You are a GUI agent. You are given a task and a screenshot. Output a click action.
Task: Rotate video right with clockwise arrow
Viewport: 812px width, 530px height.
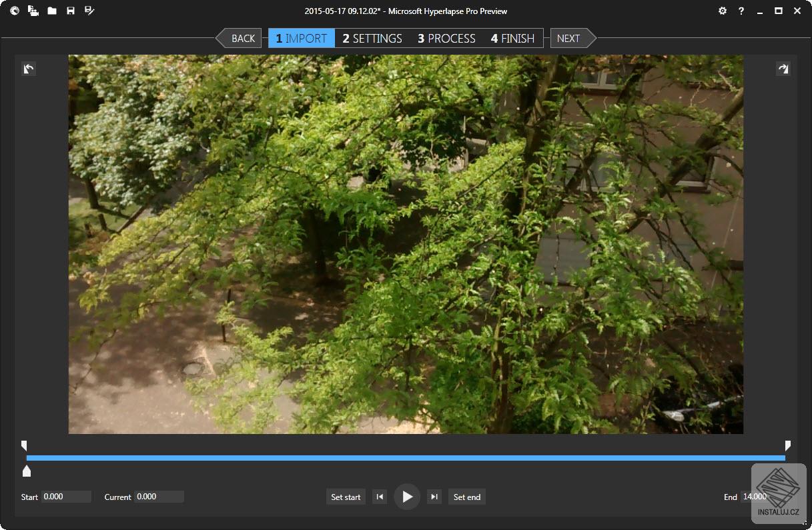[x=783, y=69]
